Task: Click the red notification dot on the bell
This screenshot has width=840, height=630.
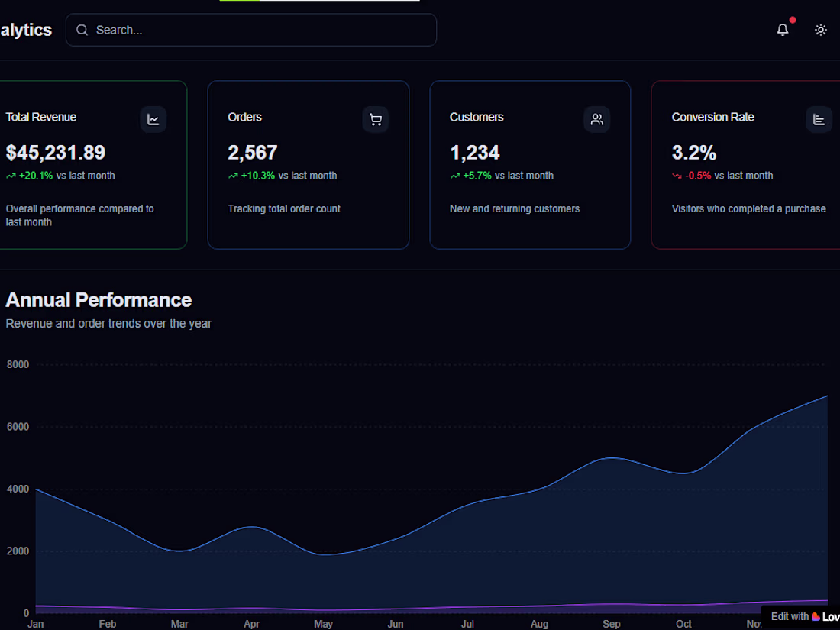Action: (x=792, y=20)
